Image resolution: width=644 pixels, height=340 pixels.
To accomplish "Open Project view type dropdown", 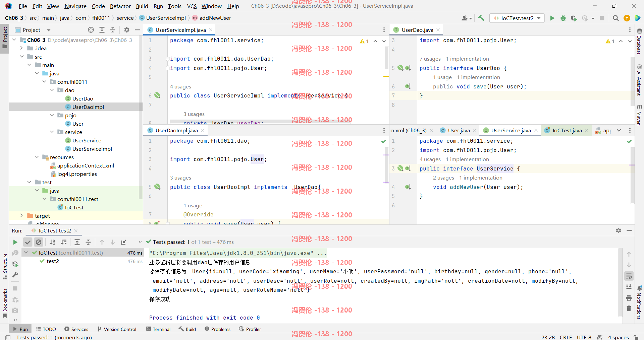I will (x=49, y=30).
